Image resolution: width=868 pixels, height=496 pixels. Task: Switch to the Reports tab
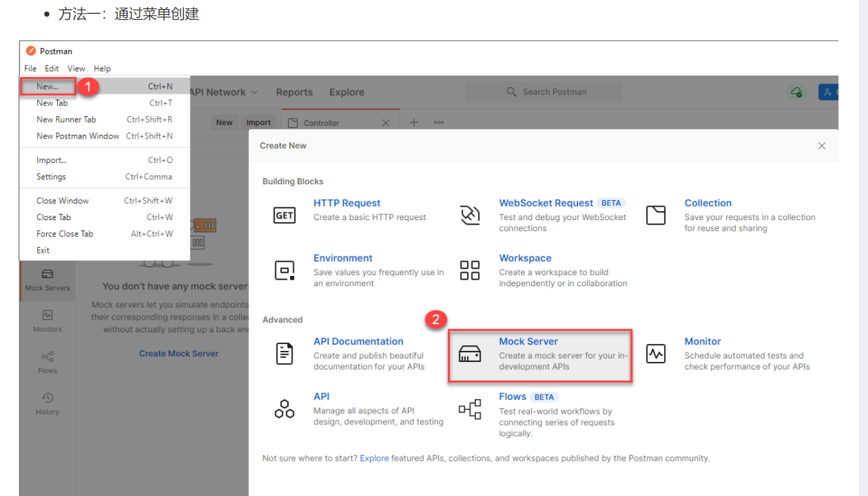pyautogui.click(x=294, y=92)
